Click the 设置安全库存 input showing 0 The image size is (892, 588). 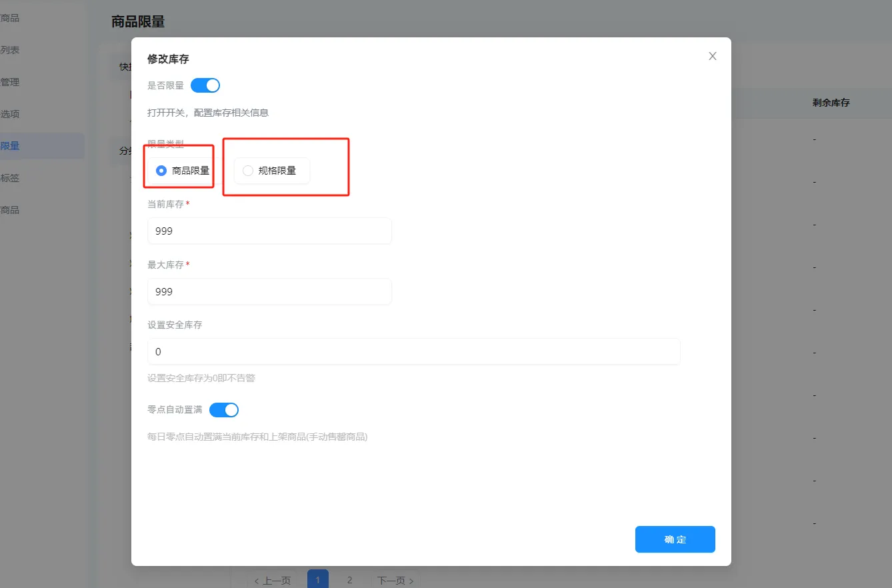pos(413,351)
